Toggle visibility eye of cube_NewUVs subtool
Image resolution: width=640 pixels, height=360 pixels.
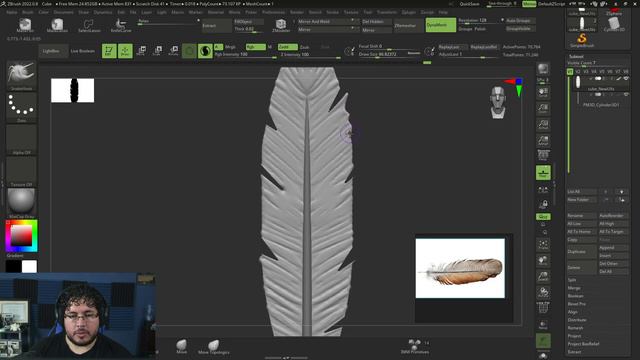626,78
